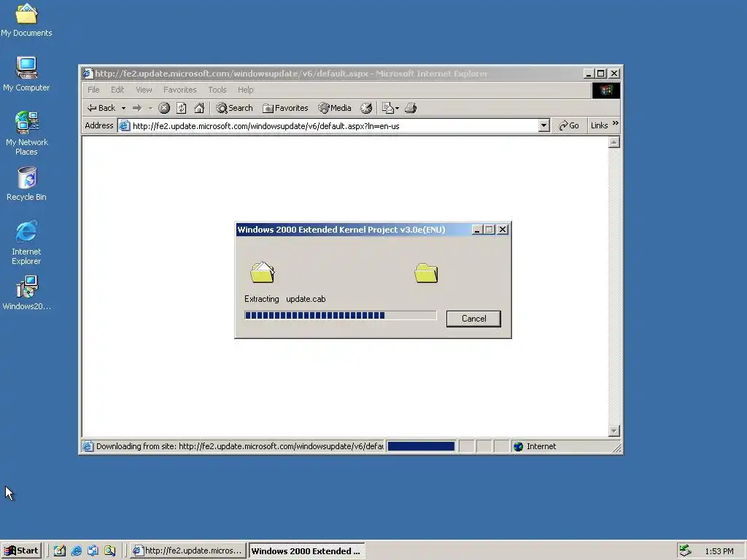Open the Favorites menu

pos(179,90)
